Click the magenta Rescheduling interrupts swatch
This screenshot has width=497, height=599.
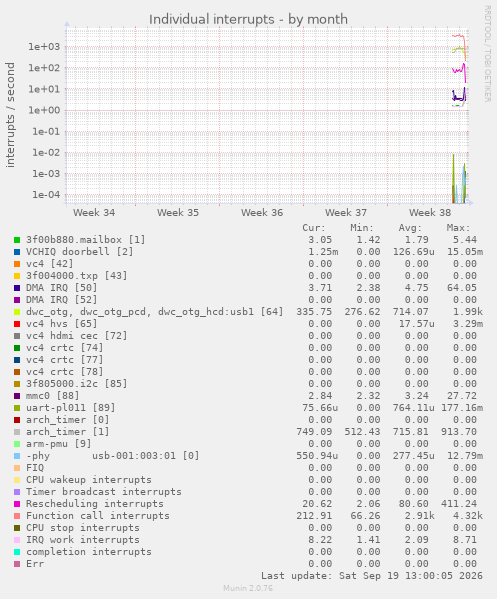pos(17,504)
